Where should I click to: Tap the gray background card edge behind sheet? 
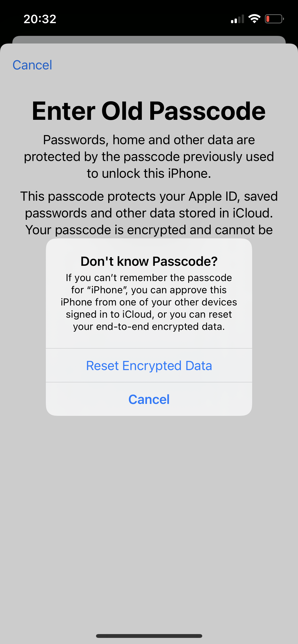tap(149, 39)
